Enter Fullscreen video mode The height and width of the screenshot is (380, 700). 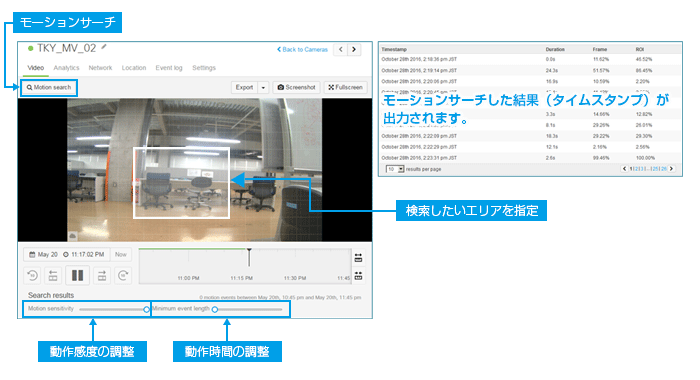(346, 88)
